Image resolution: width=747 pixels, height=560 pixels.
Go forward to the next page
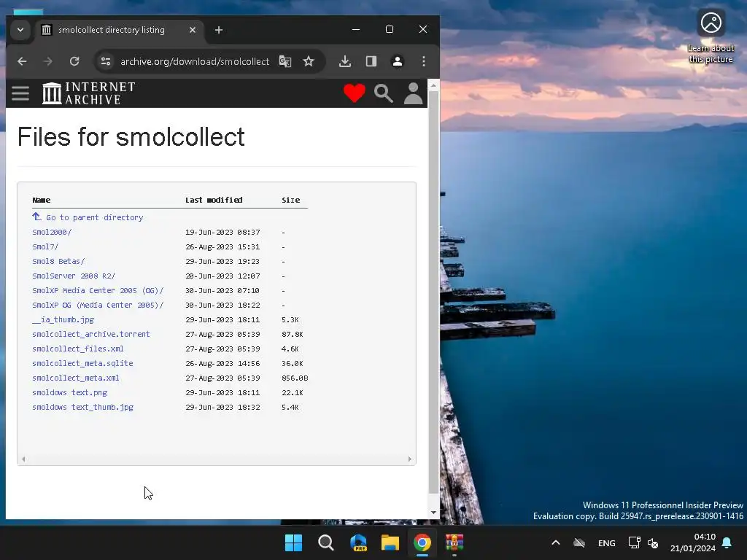tap(48, 61)
